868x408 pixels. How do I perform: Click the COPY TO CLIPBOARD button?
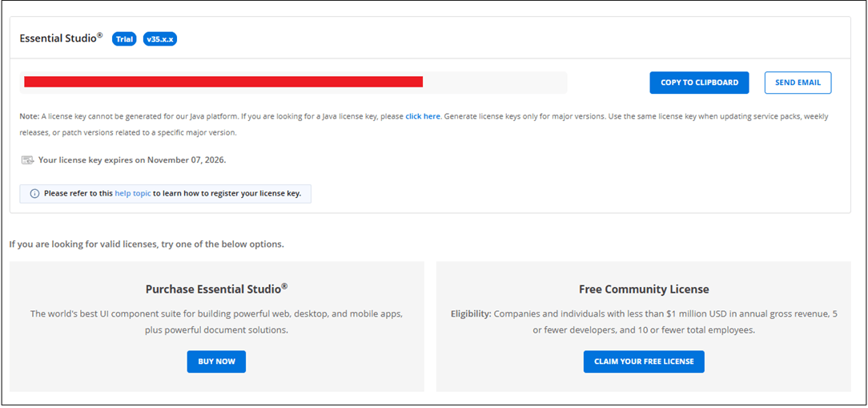click(x=699, y=83)
